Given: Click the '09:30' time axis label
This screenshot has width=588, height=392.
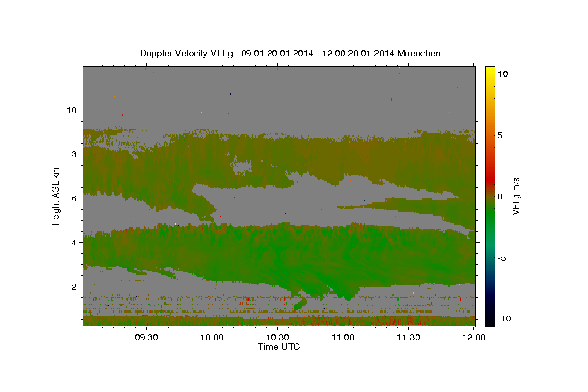Looking at the screenshot, I should pyautogui.click(x=146, y=337).
